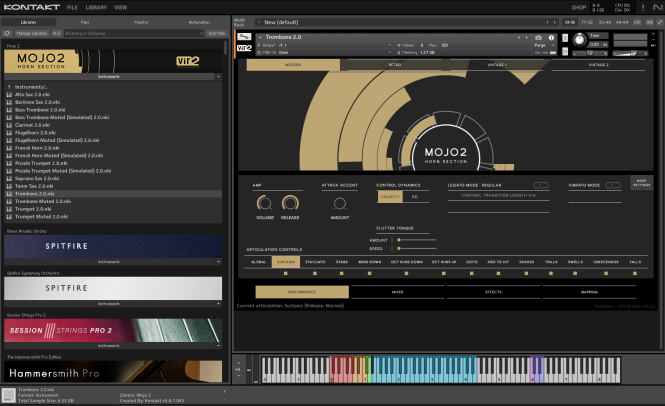Collapse Trombone 2.0 instrument header arrow
665x406 pixels.
pyautogui.click(x=260, y=37)
